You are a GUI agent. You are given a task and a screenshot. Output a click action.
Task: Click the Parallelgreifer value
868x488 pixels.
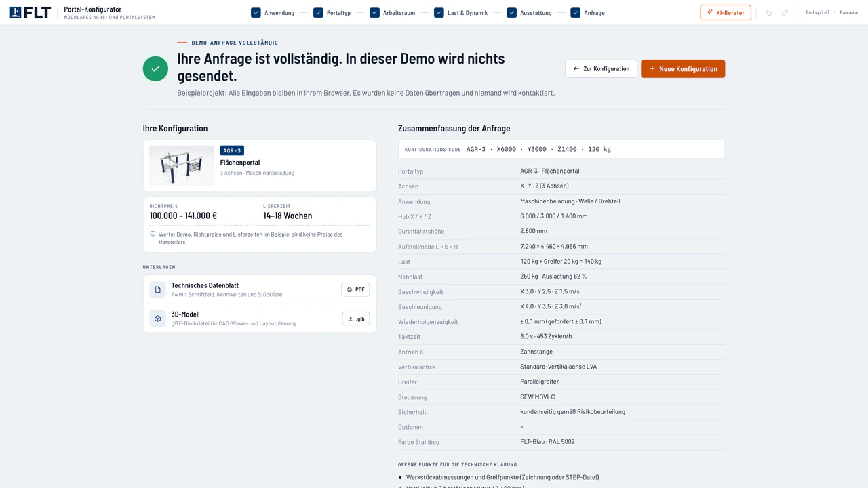point(540,382)
